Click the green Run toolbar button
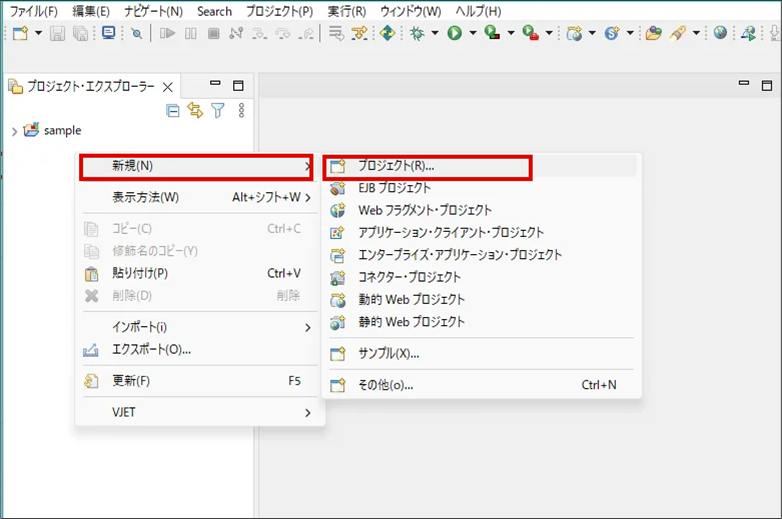This screenshot has width=782, height=519. pos(454,33)
